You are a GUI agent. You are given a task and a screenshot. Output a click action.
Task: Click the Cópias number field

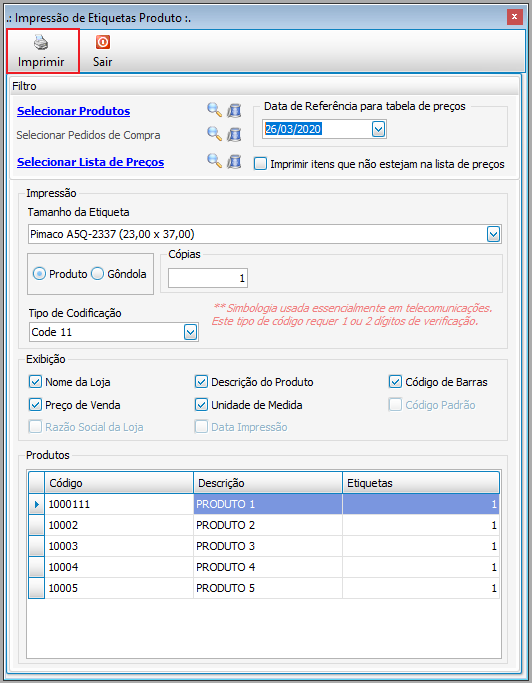coord(208,278)
